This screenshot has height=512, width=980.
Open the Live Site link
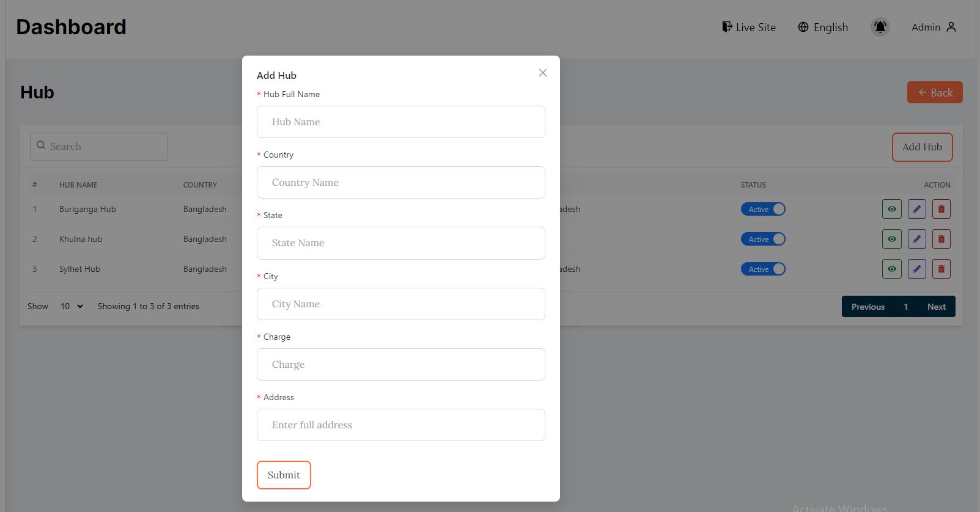749,27
